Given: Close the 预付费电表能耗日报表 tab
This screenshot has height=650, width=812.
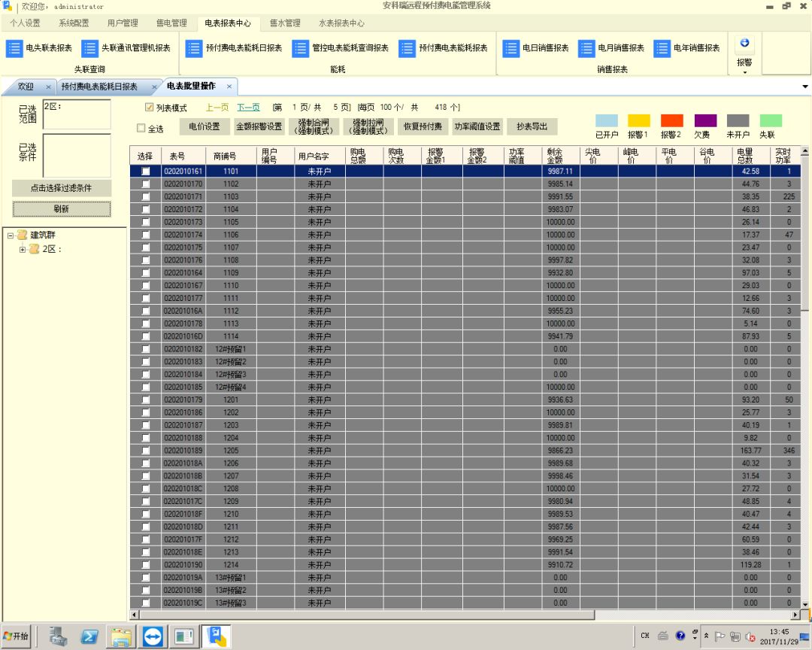Looking at the screenshot, I should coord(154,87).
